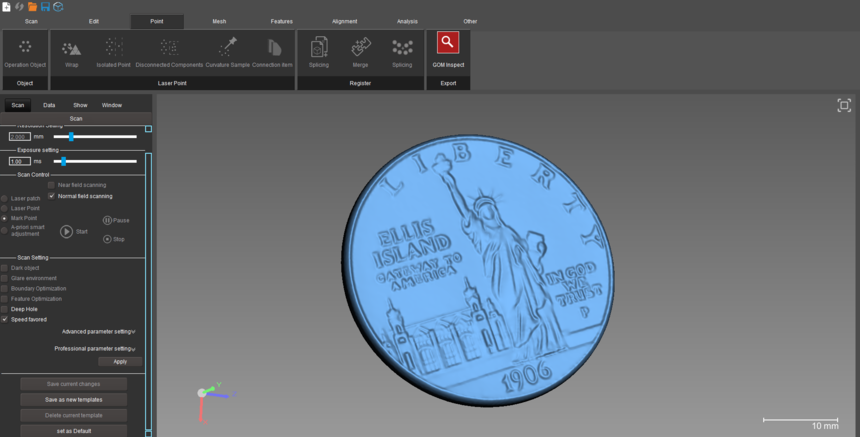The height and width of the screenshot is (437, 860).
Task: Select A-priori smart adjustment option
Action: [x=4, y=230]
